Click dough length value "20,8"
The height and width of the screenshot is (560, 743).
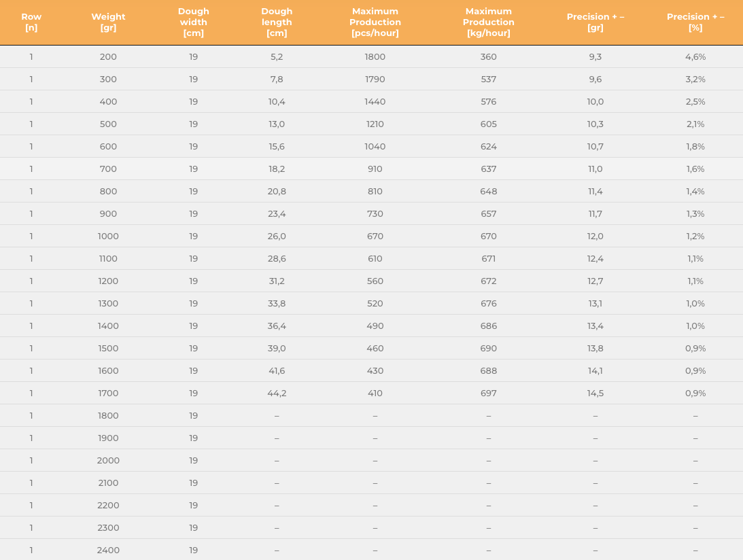point(277,192)
